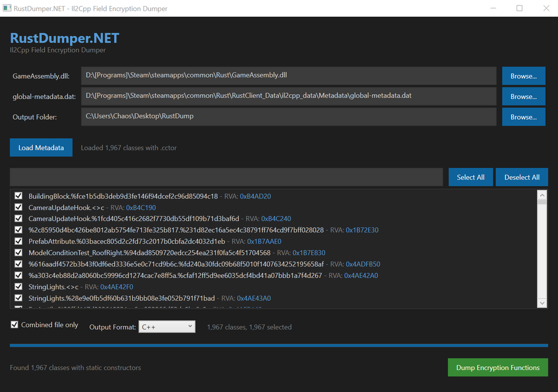Focus the GameAssembly.dll path field

click(288, 76)
